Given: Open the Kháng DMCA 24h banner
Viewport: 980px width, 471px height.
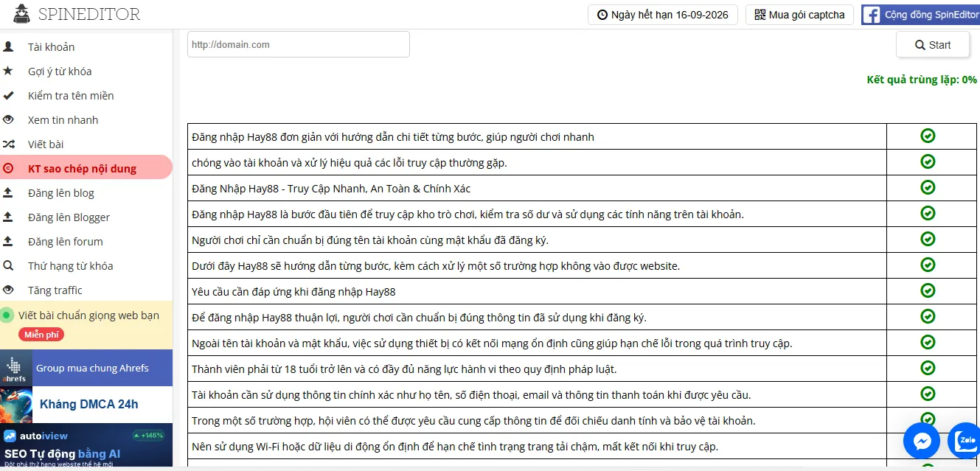Looking at the screenshot, I should pyautogui.click(x=86, y=405).
